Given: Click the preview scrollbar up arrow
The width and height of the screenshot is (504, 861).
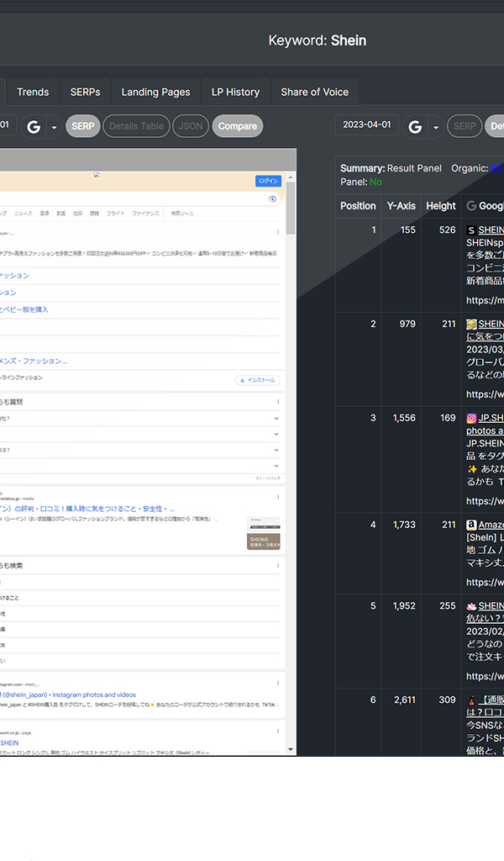Looking at the screenshot, I should [291, 177].
